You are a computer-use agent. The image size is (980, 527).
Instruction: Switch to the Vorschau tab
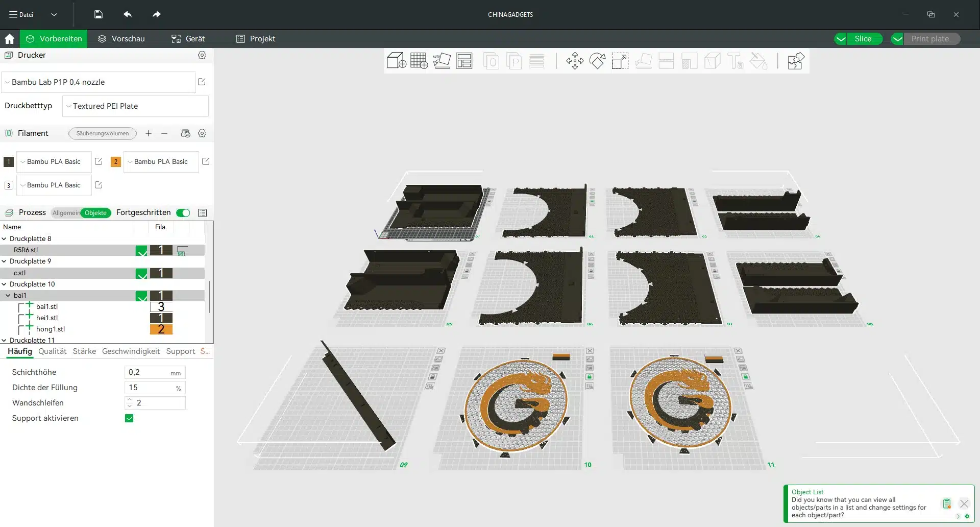point(121,39)
